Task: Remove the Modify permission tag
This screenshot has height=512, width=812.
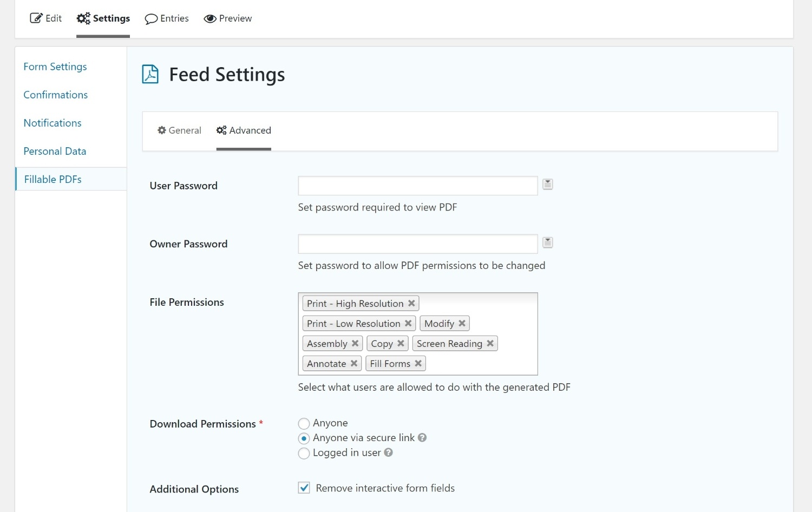Action: pyautogui.click(x=462, y=323)
